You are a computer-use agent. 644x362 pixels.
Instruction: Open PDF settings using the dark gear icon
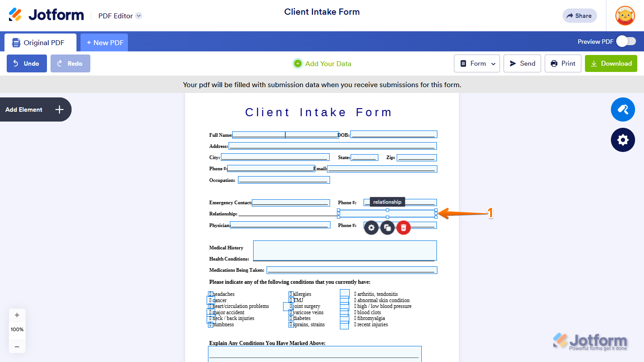pos(623,139)
